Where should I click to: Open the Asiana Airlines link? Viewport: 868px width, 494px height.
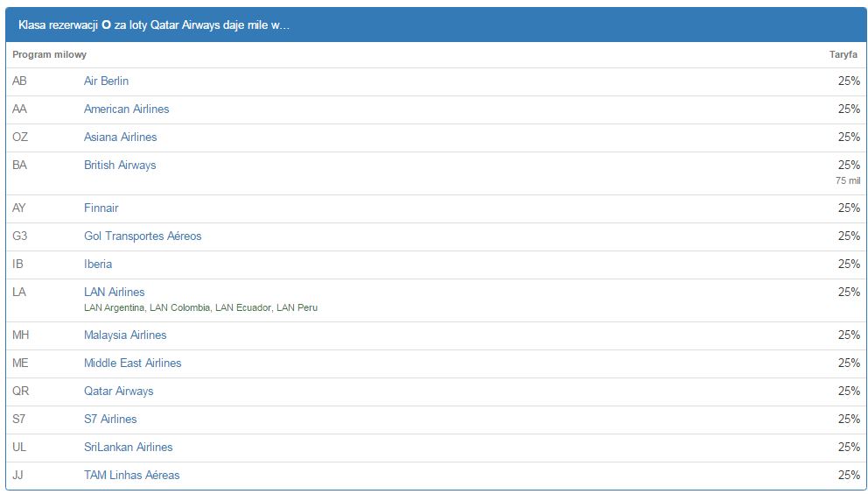[120, 137]
